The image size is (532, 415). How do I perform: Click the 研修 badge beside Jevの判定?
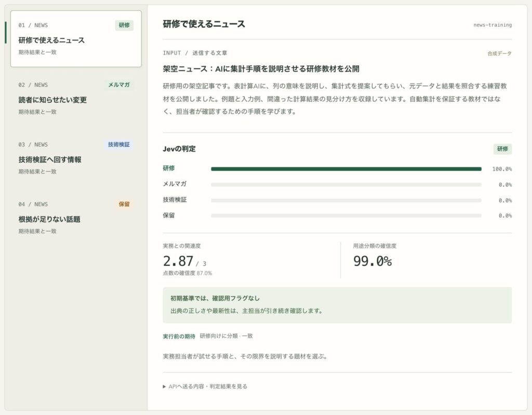(502, 149)
